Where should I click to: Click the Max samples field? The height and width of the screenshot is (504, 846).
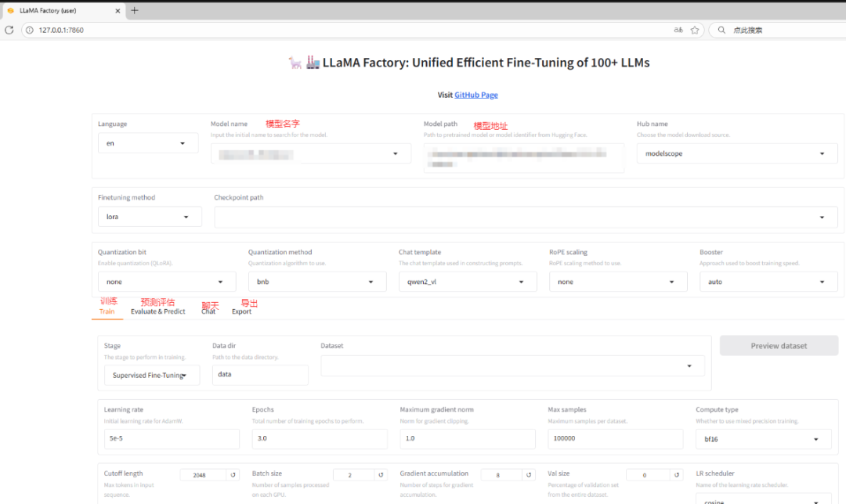pyautogui.click(x=615, y=439)
